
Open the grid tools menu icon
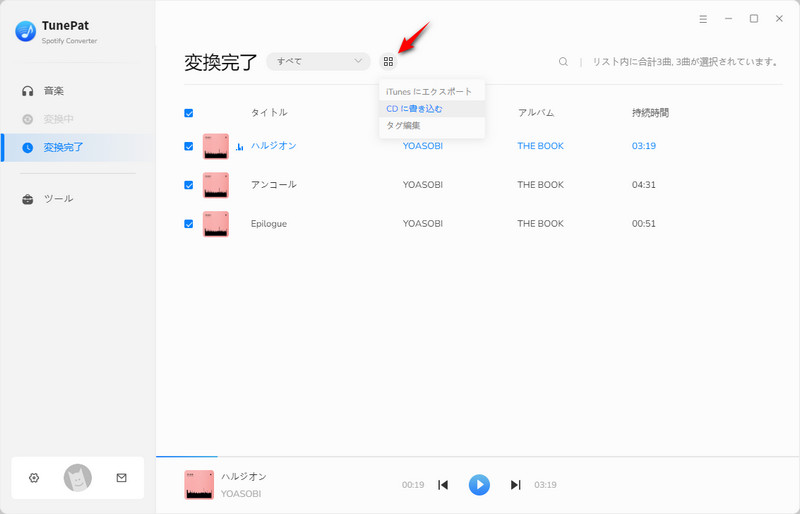[388, 62]
